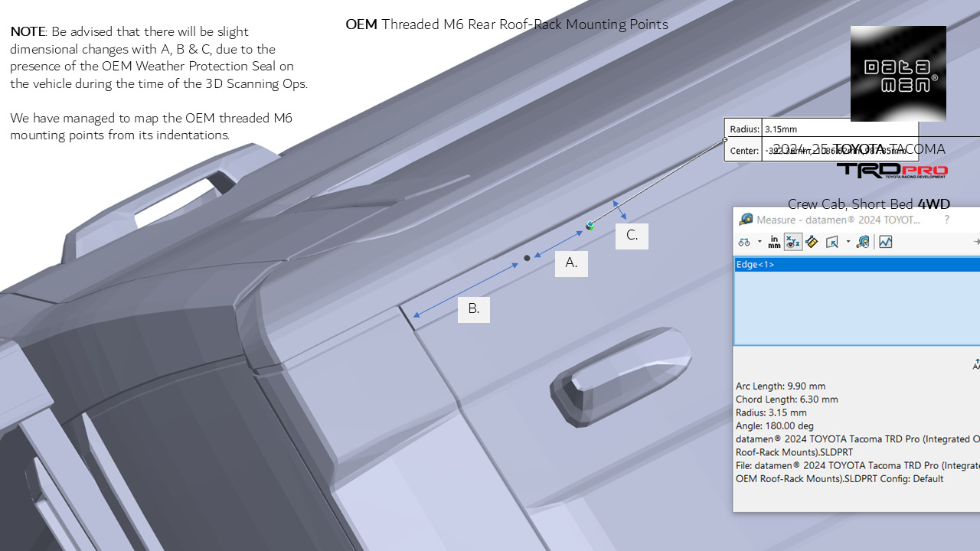Viewport: 980px width, 551px height.
Task: Click the Radius: 3.15 mm result in Measure window
Action: pos(771,412)
